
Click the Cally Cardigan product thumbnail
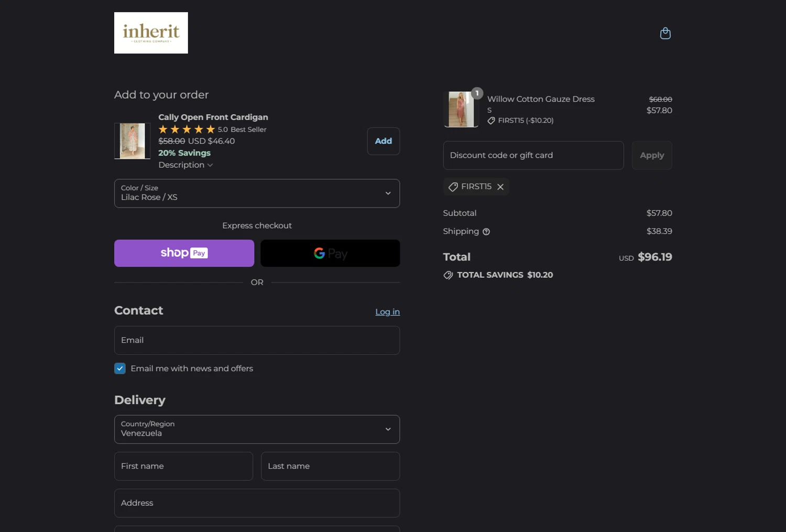[132, 141]
